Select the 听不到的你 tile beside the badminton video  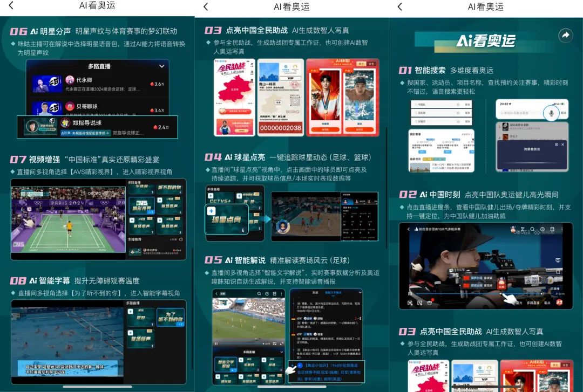[x=169, y=188]
